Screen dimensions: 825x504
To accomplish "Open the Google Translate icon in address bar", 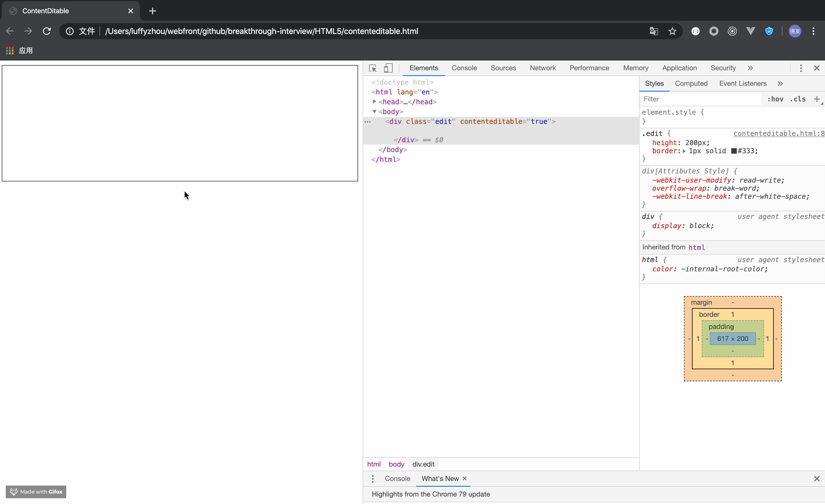I will pyautogui.click(x=653, y=31).
